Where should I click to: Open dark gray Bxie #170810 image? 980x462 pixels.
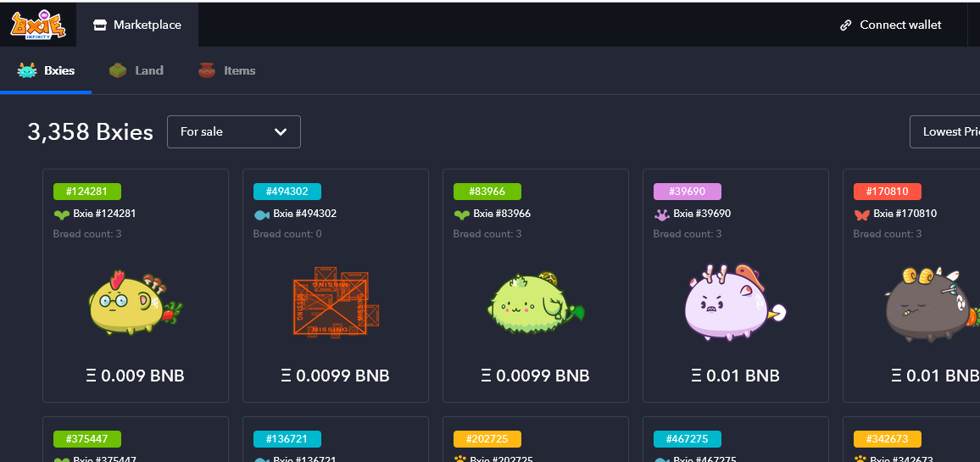coord(931,304)
